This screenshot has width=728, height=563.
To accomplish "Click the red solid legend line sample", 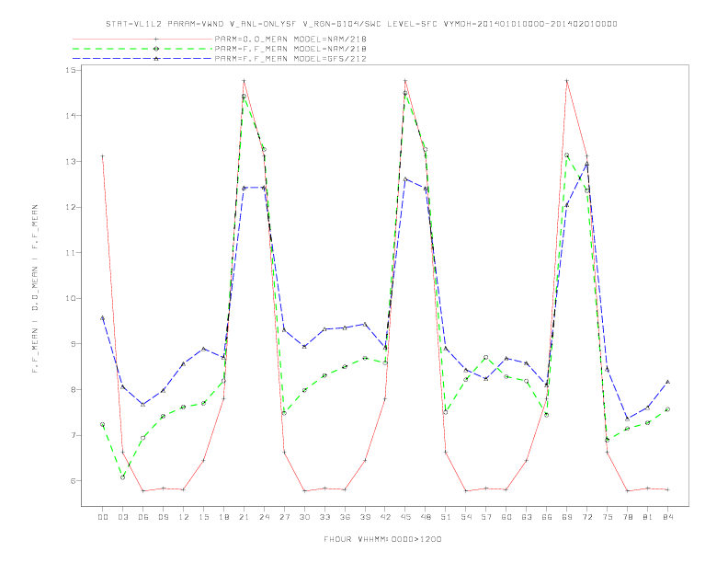I will point(142,39).
